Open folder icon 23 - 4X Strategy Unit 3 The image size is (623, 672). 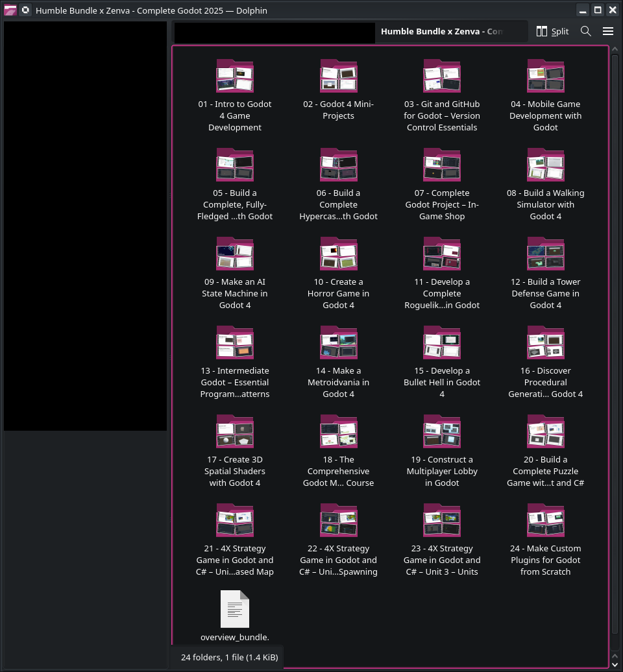tap(442, 520)
